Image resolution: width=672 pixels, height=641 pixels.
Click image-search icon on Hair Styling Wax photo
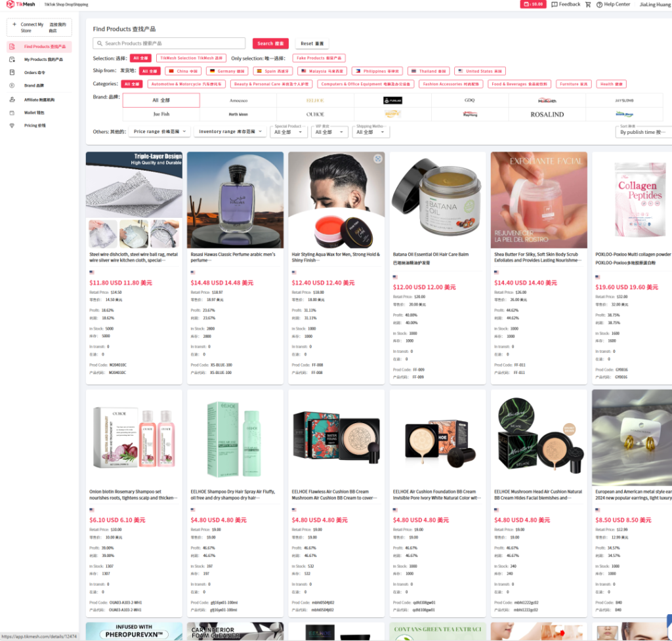click(x=377, y=159)
